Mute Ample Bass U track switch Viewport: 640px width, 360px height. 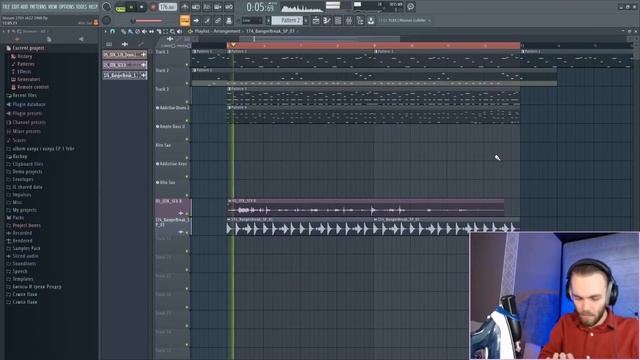coord(187,139)
